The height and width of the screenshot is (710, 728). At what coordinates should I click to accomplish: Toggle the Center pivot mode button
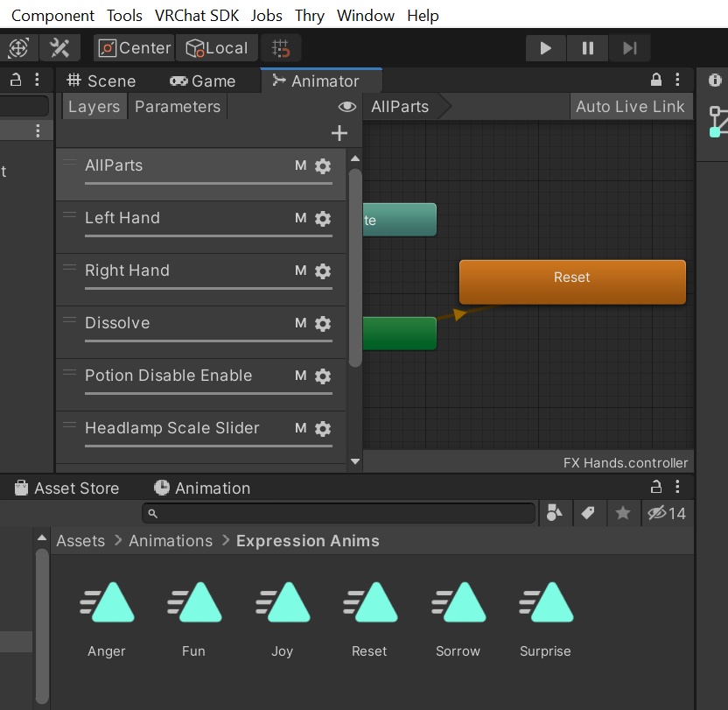coord(133,47)
